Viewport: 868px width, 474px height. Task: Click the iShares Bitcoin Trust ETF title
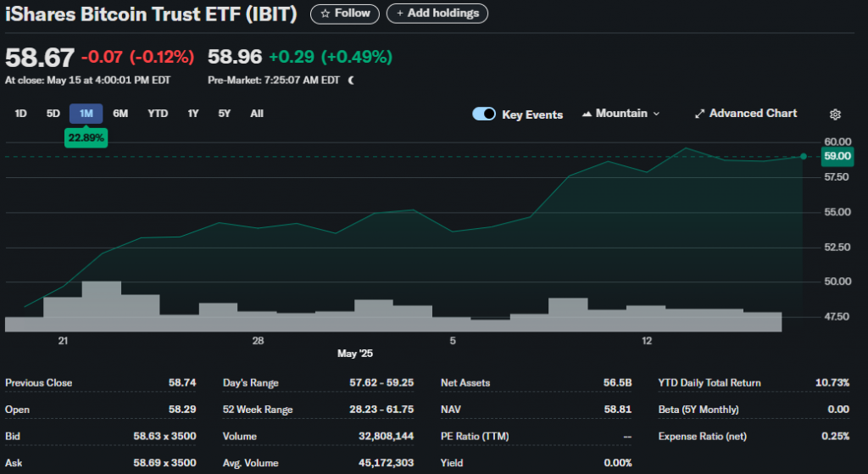click(x=151, y=14)
